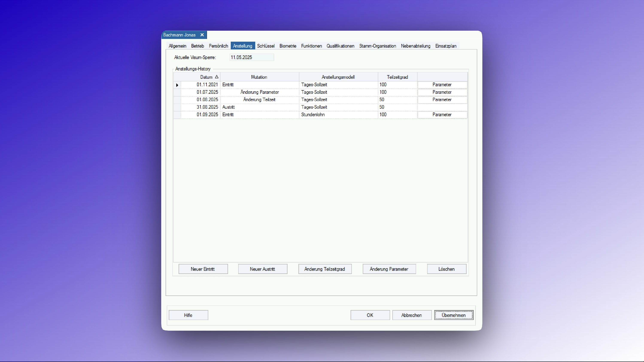Select the Qualifikationen tab

tap(340, 46)
